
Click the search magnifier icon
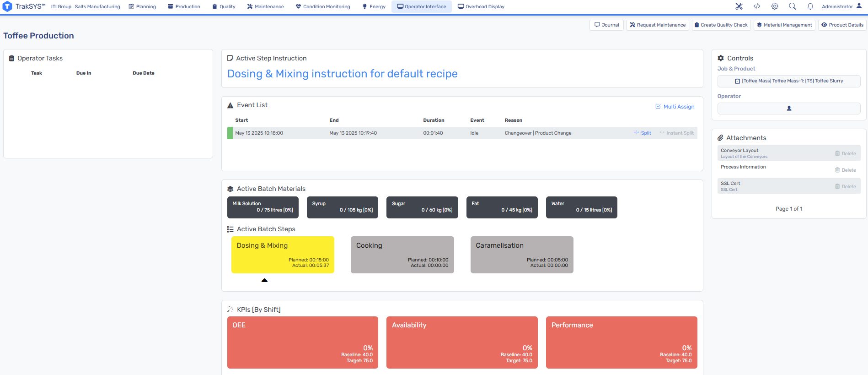[793, 6]
